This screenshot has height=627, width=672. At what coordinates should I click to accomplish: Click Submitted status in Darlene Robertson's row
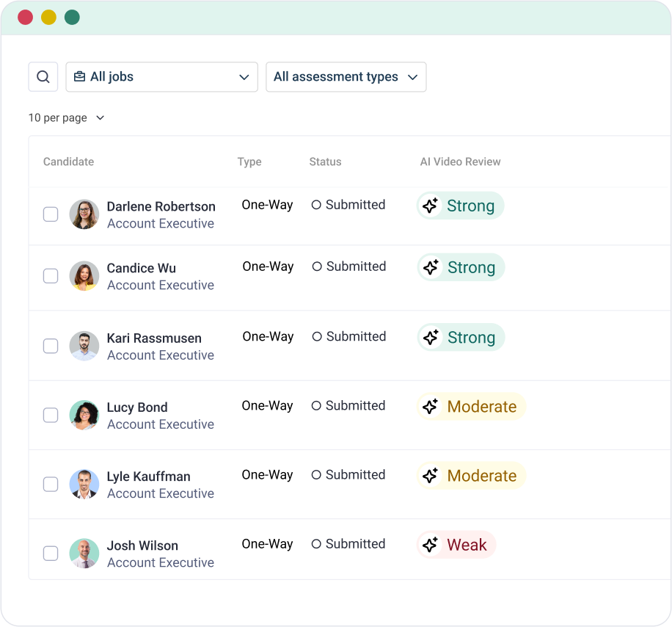click(x=348, y=205)
